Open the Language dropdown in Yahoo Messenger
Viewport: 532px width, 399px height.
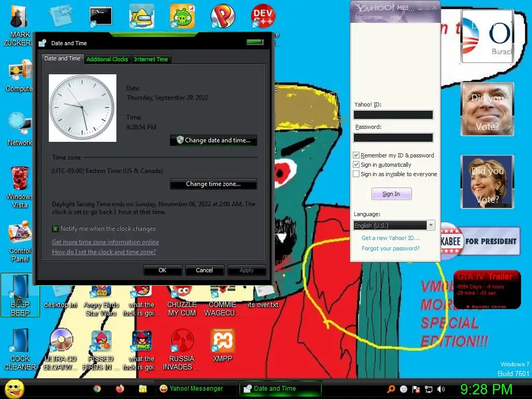(x=394, y=225)
